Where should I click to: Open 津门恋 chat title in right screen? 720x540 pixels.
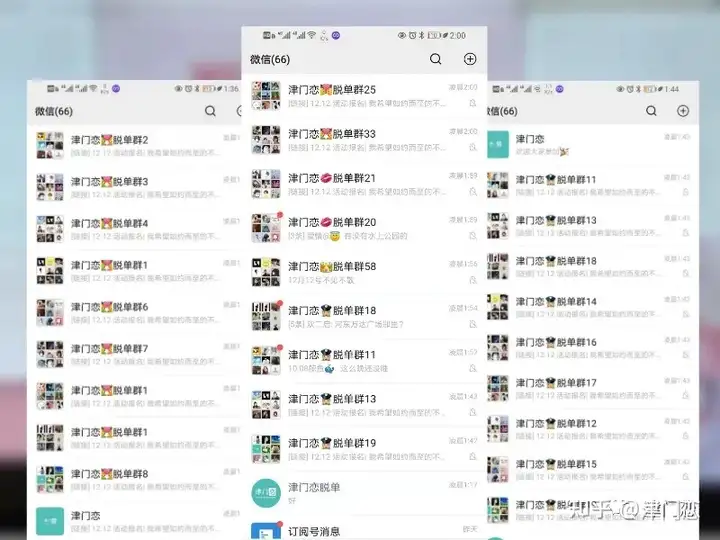(x=530, y=139)
